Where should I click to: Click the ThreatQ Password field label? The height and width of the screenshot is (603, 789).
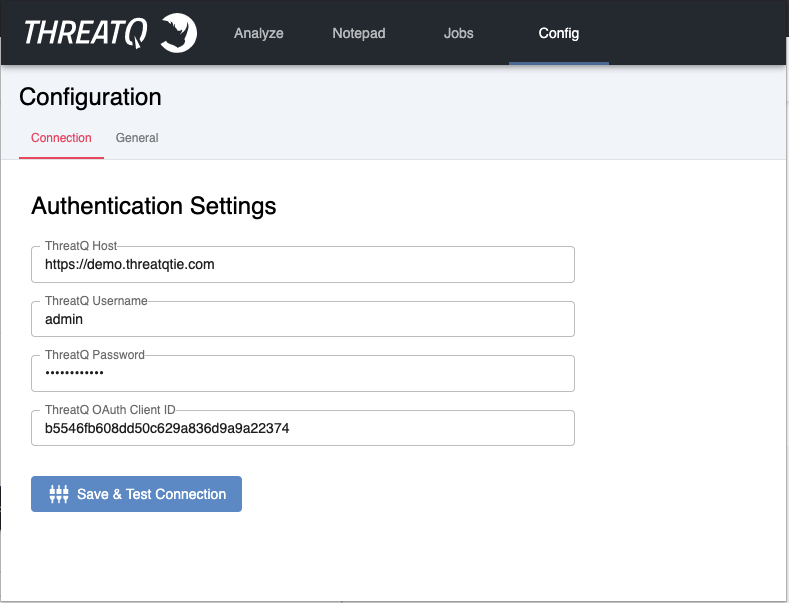95,355
